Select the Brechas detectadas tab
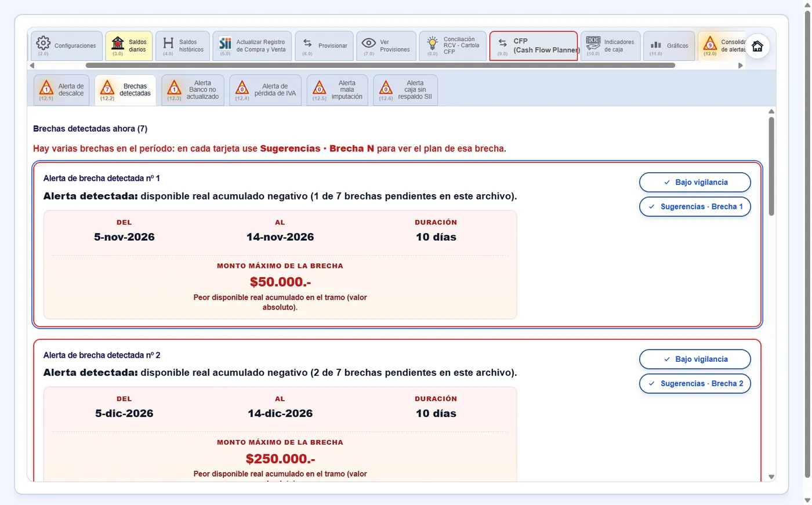 (x=125, y=90)
